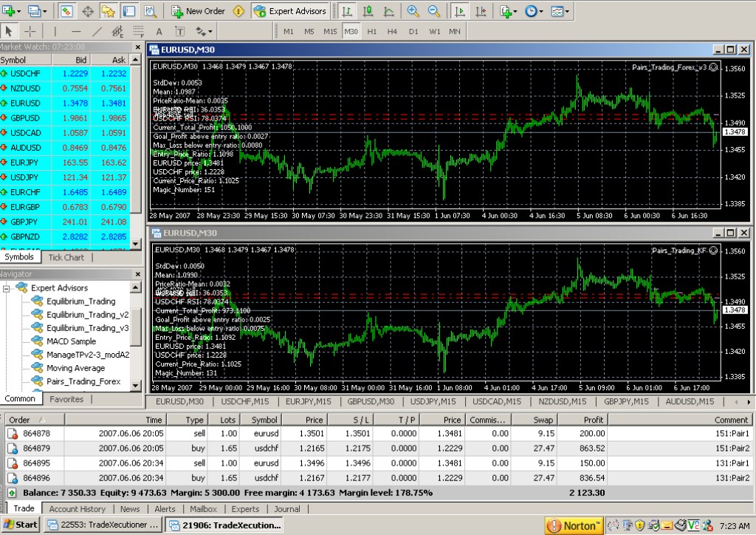Screen dimensions: 756x535
Task: Open the Indicators list dropdown
Action: pos(508,10)
